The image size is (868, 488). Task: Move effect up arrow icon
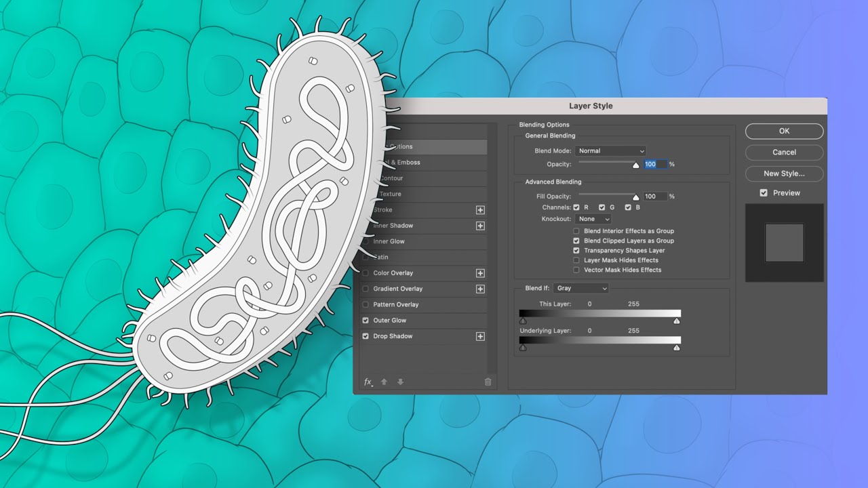[384, 382]
